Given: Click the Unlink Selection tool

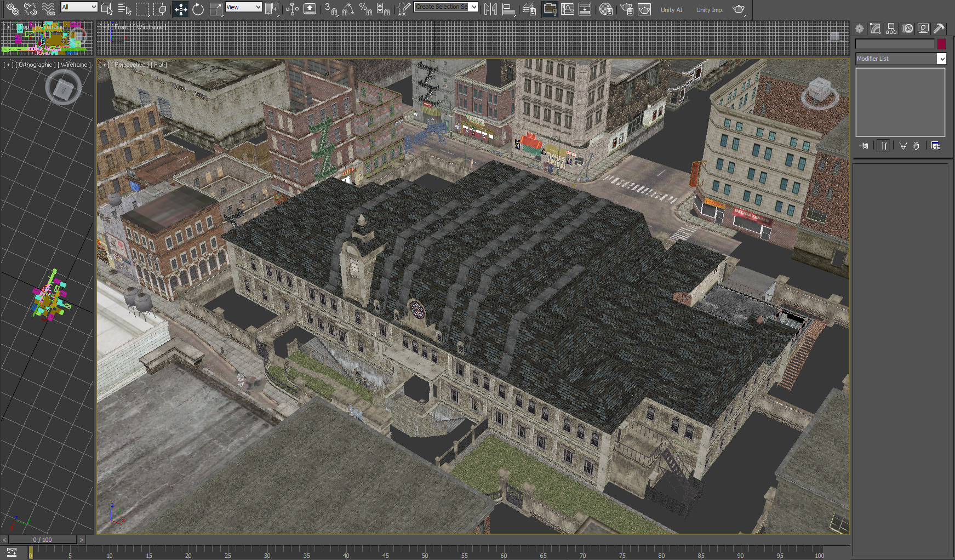Looking at the screenshot, I should pyautogui.click(x=30, y=9).
